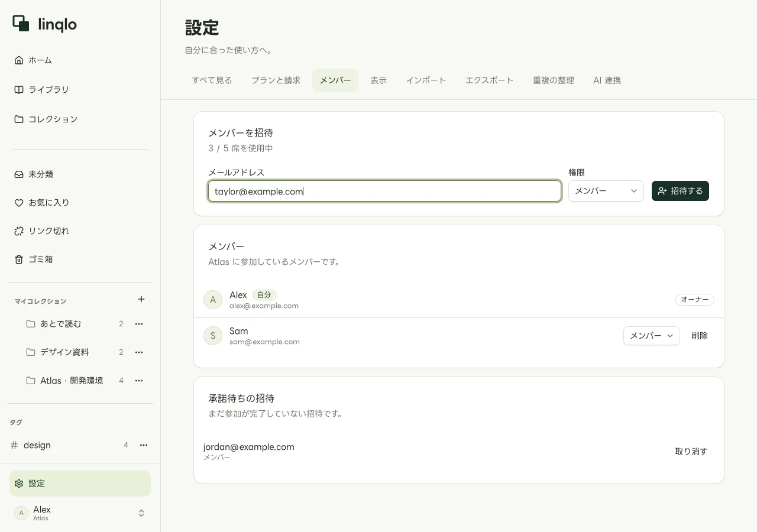757x532 pixels.
Task: Click the マイコレクション section heading
Action: [40, 301]
